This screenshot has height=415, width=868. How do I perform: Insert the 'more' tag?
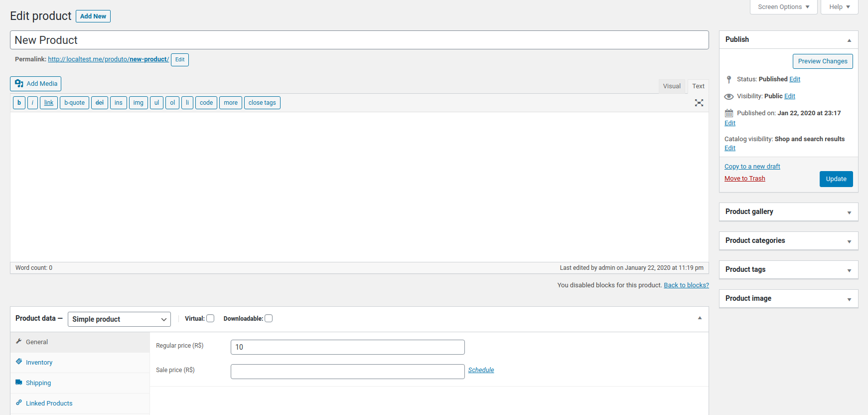click(x=231, y=103)
